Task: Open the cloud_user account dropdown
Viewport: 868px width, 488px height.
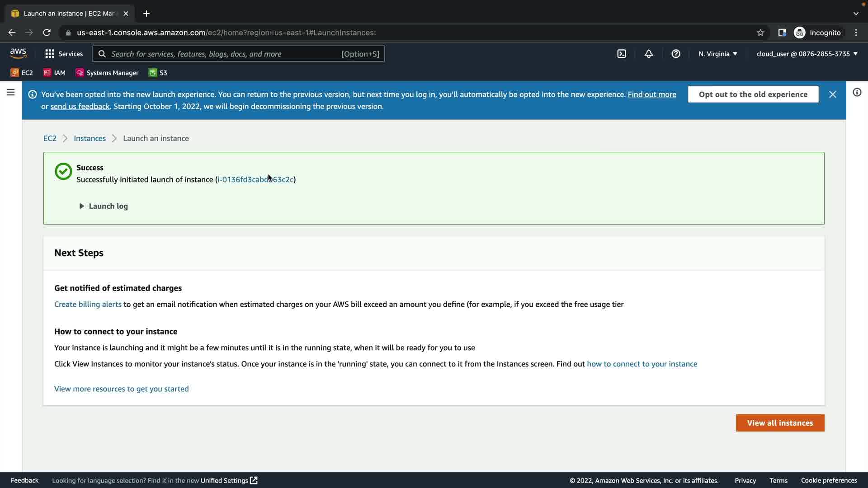Action: tap(807, 54)
